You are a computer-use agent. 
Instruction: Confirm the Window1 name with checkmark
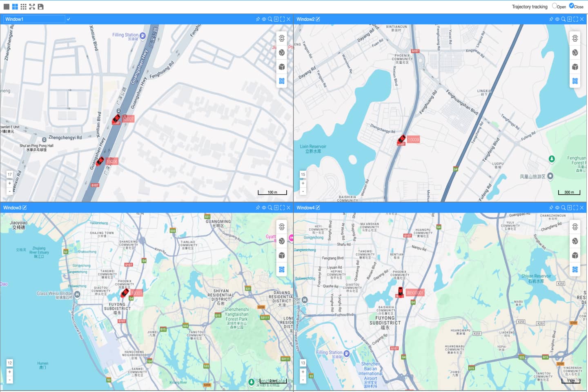69,19
